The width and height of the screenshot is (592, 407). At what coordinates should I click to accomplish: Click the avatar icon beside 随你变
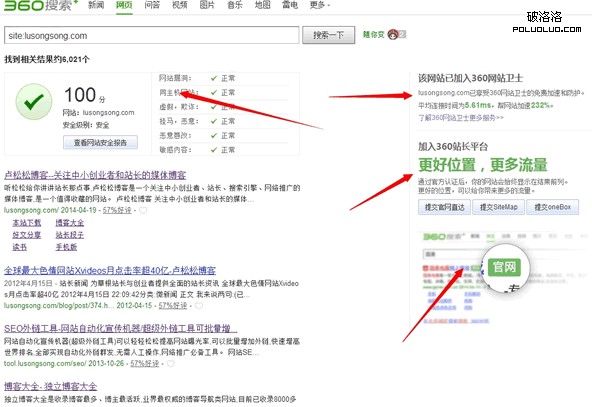pyautogui.click(x=393, y=34)
